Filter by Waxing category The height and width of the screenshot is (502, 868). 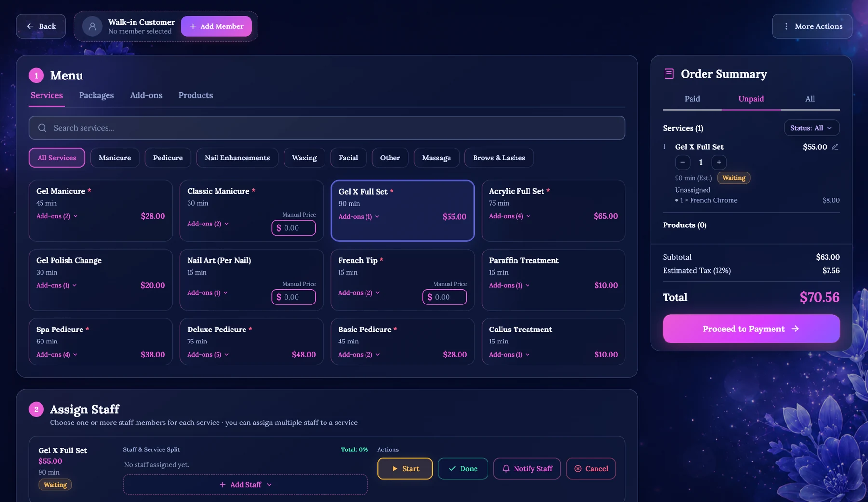click(x=304, y=158)
